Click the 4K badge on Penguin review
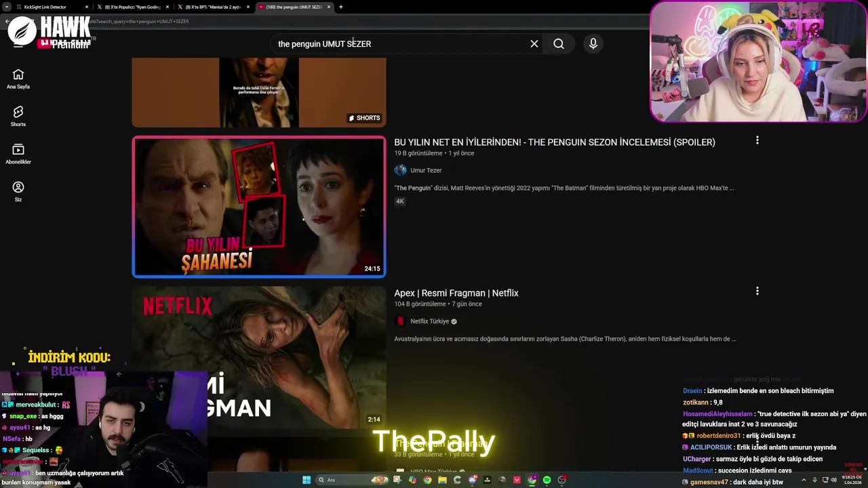868x488 pixels. 400,201
